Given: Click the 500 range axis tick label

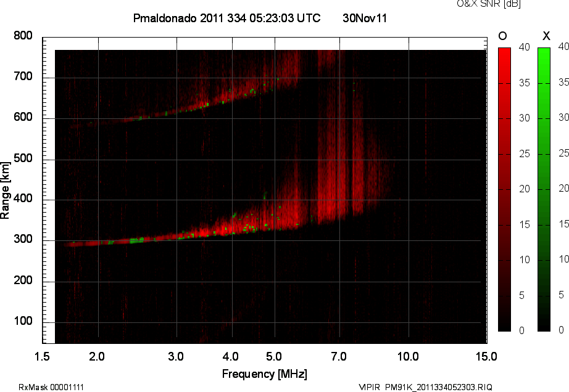Looking at the screenshot, I should (x=23, y=158).
